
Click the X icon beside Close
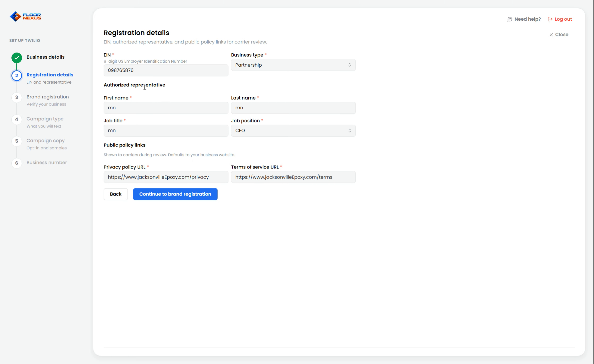[x=551, y=35]
